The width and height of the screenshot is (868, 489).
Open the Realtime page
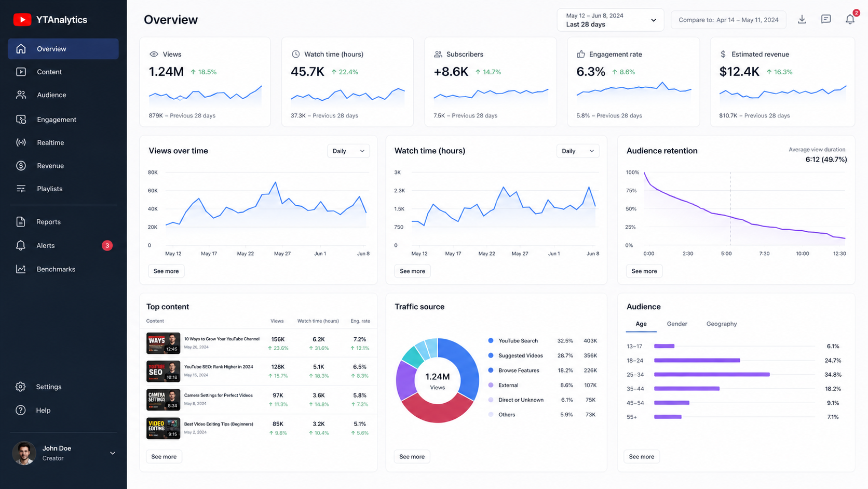click(x=63, y=142)
